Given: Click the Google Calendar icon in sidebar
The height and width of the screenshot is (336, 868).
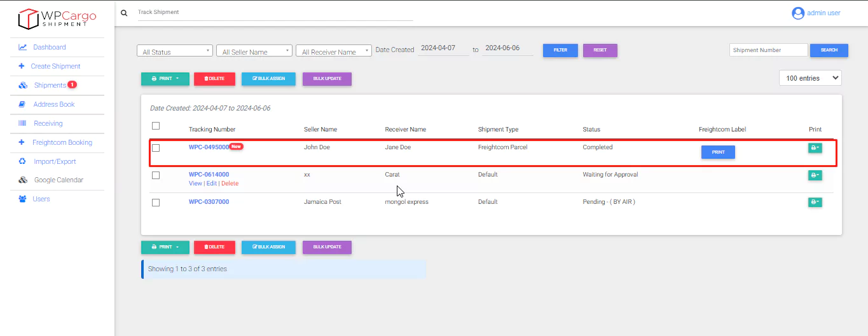Looking at the screenshot, I should (23, 180).
